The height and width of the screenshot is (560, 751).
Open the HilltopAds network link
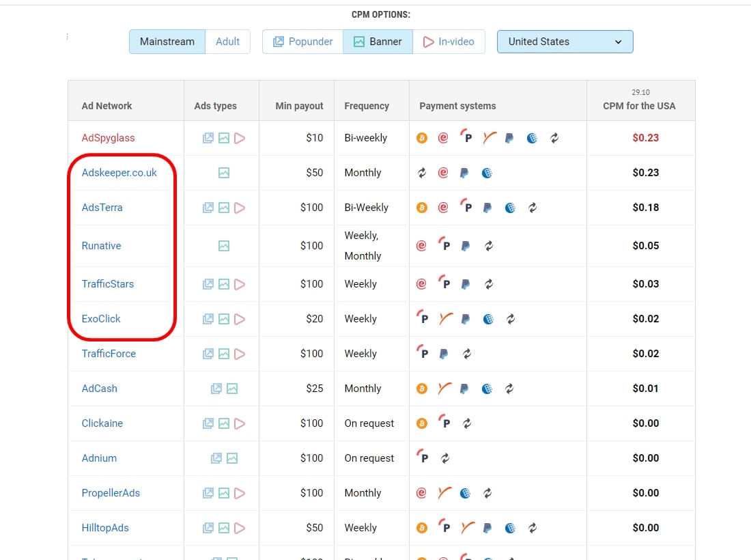(x=105, y=528)
